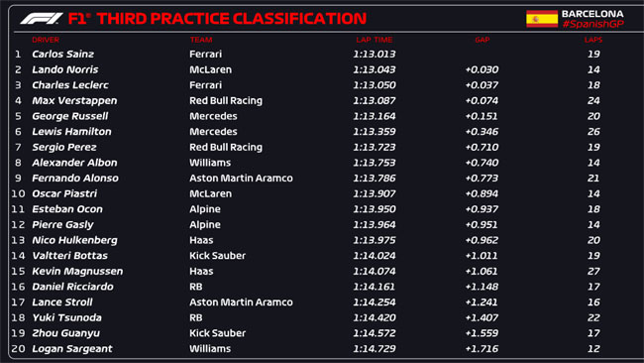Click Carlos Sainz driver name
The height and width of the screenshot is (363, 644).
62,54
